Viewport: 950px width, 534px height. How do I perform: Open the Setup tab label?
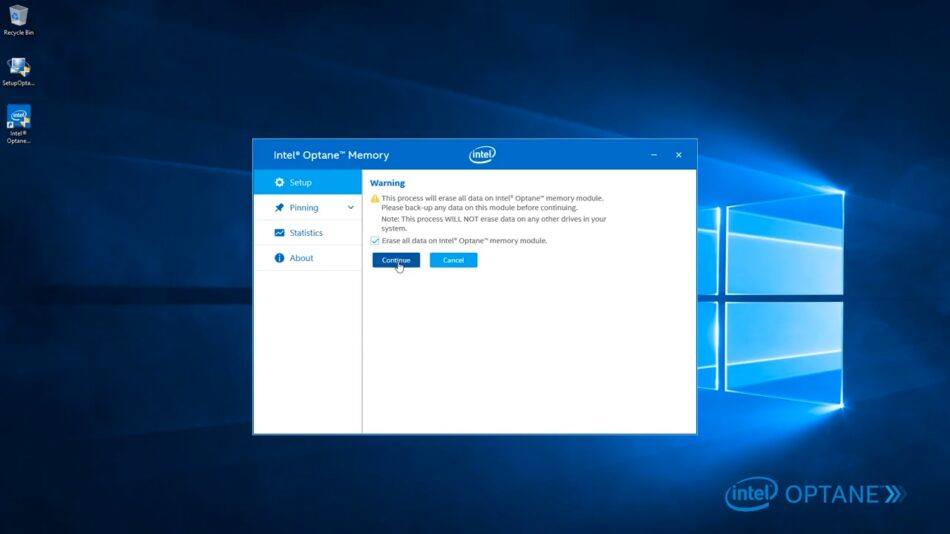coord(301,182)
